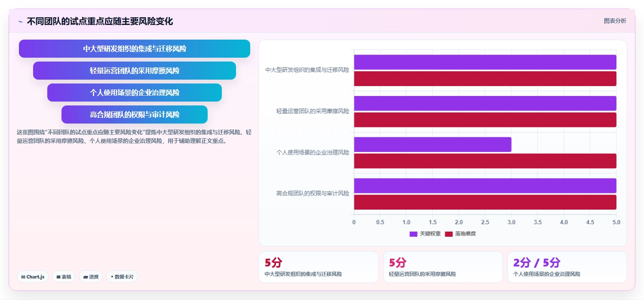Select the funnel bar 个人使用场景的企业治理风险
This screenshot has height=300, width=644.
coord(135,93)
